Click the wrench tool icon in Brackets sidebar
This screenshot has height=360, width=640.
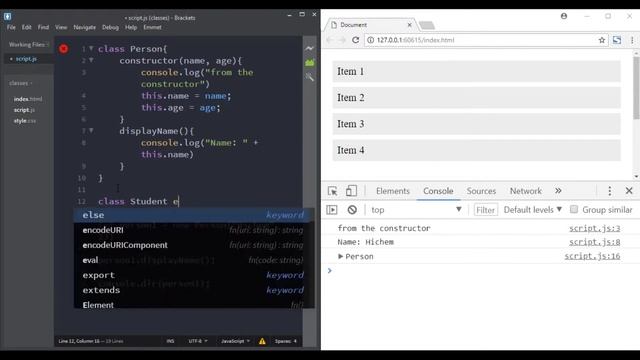(x=310, y=77)
